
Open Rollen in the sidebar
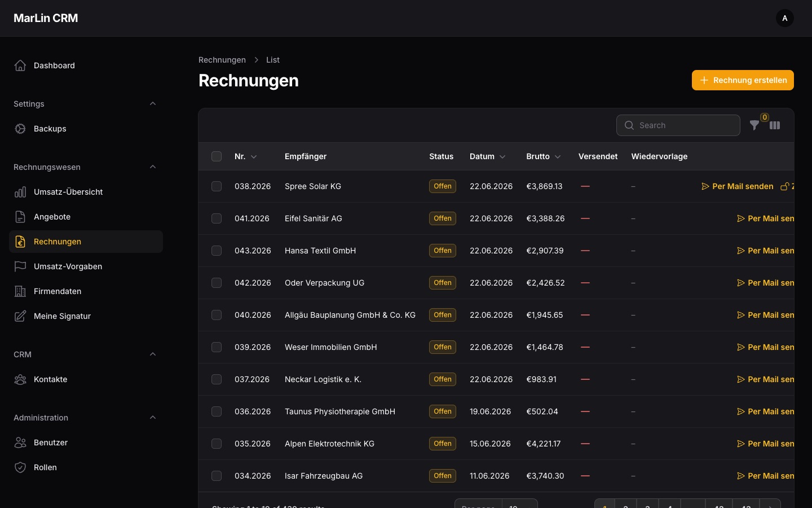coord(86,467)
